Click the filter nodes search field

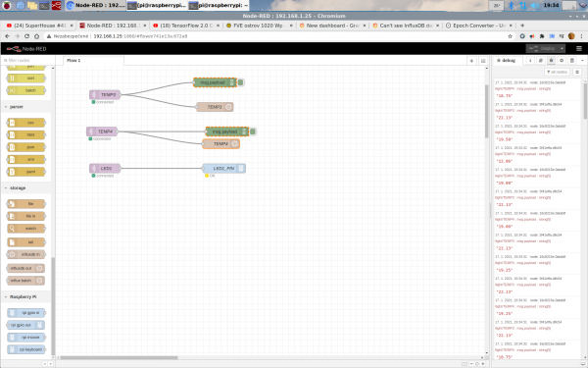27,61
